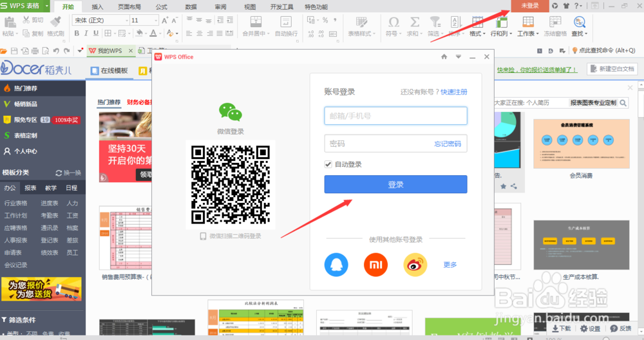Click the Merge and Center 合并居中 icon
The width and height of the screenshot is (644, 340).
tap(256, 22)
